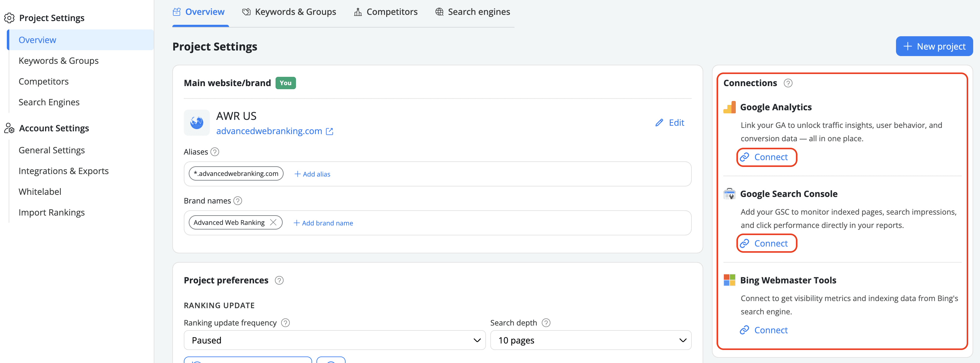
Task: Show help for Search depth
Action: pyautogui.click(x=546, y=323)
